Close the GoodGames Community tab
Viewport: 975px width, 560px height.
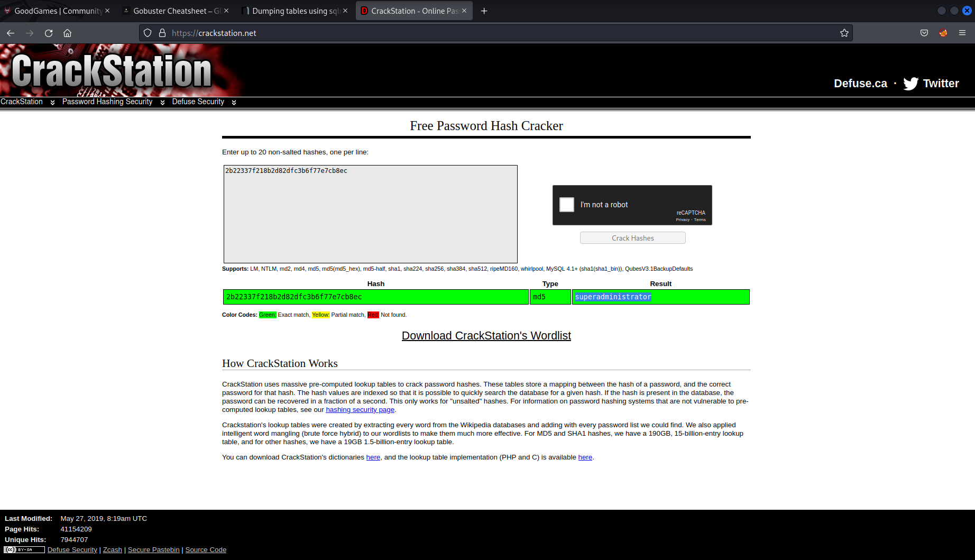pyautogui.click(x=107, y=11)
